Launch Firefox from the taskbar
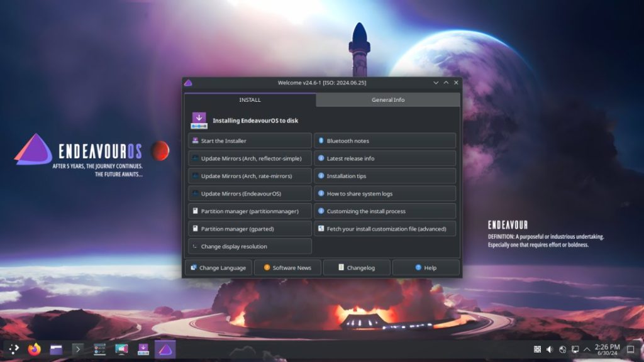644x362 pixels. [x=34, y=349]
